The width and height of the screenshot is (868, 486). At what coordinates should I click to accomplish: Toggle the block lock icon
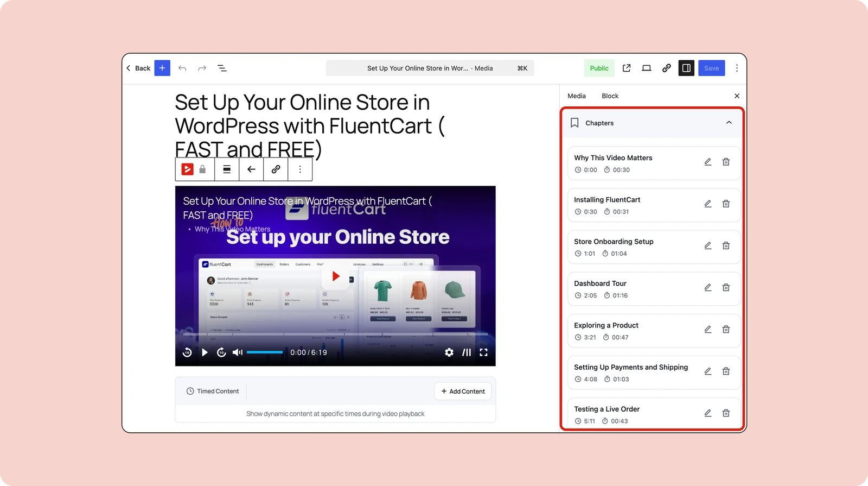202,169
